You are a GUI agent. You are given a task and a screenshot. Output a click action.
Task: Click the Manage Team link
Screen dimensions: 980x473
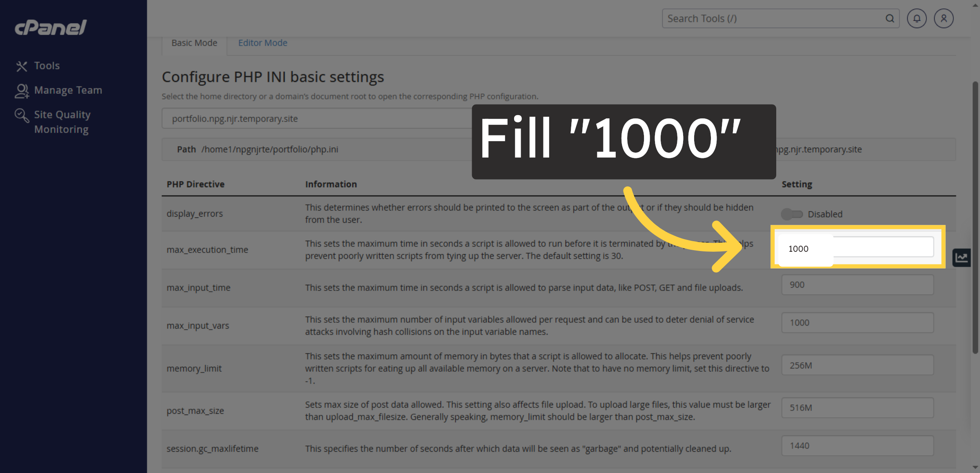(x=68, y=90)
